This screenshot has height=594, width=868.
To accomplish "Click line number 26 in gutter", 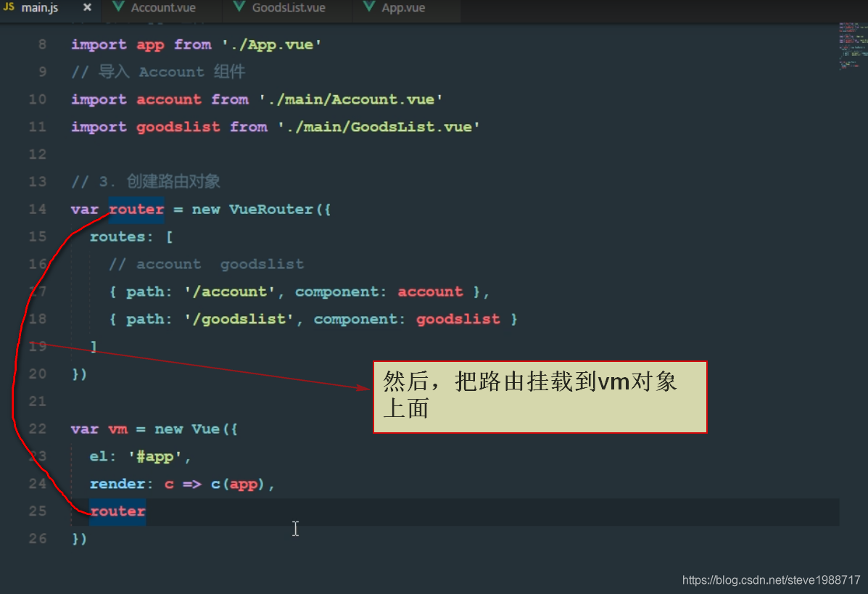I will 38,539.
